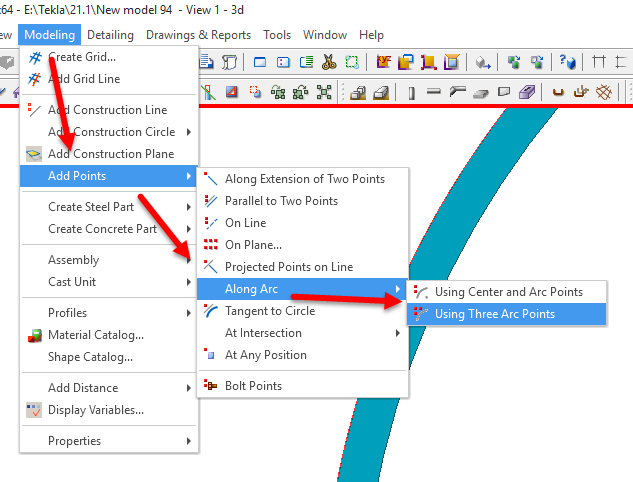
Task: Click the print scroll toolbar icon
Action: click(230, 62)
